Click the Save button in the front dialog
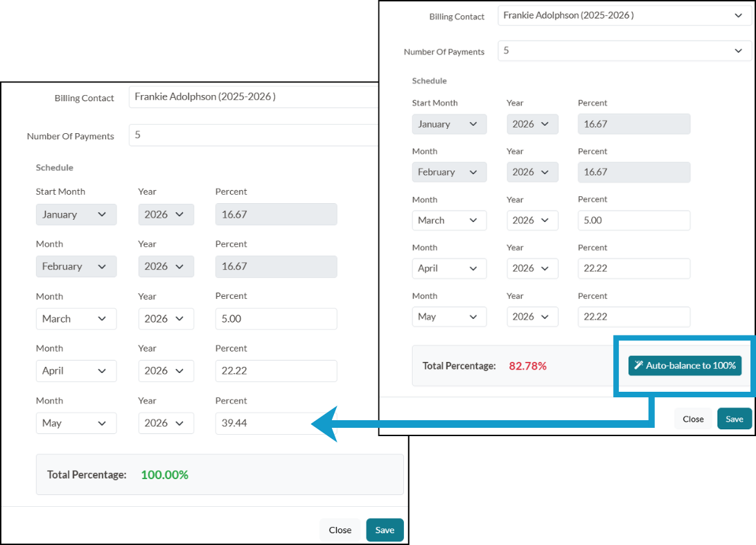This screenshot has width=756, height=545. (385, 529)
